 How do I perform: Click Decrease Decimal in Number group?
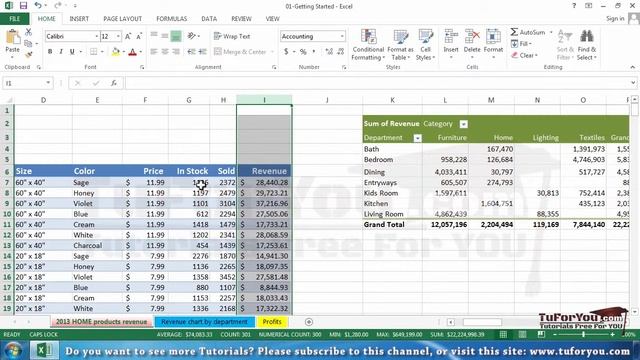[341, 52]
